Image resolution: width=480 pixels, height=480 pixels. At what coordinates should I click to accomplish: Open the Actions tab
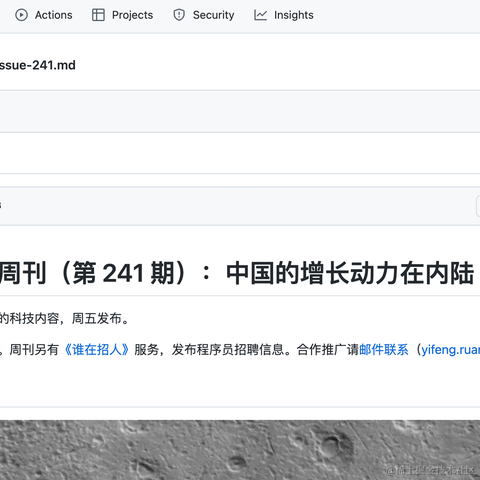click(44, 15)
